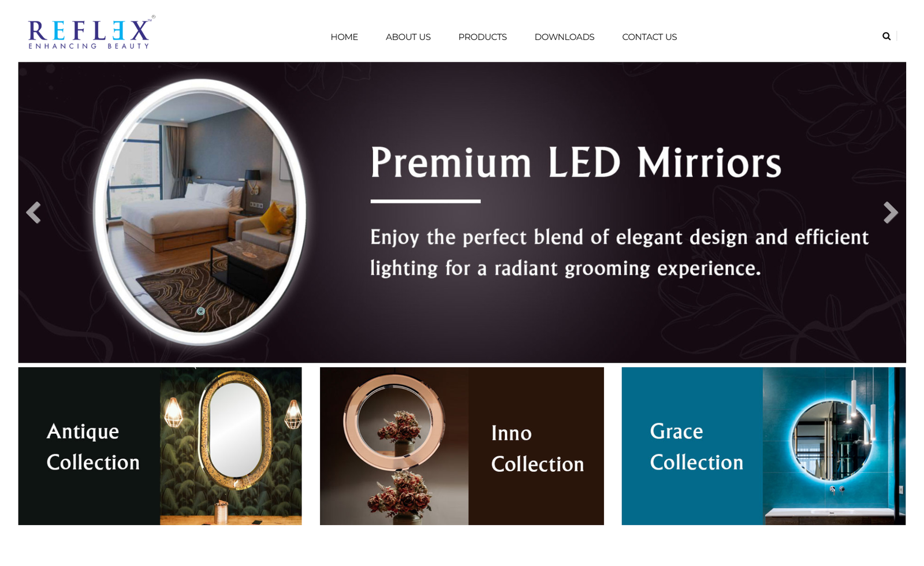Go to the Contact Us page

(650, 37)
